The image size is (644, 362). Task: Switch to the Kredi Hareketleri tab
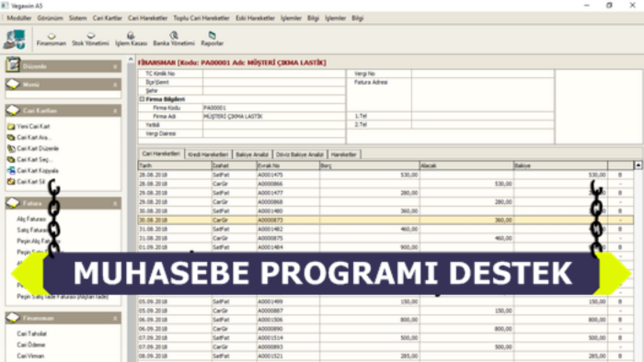coord(208,154)
